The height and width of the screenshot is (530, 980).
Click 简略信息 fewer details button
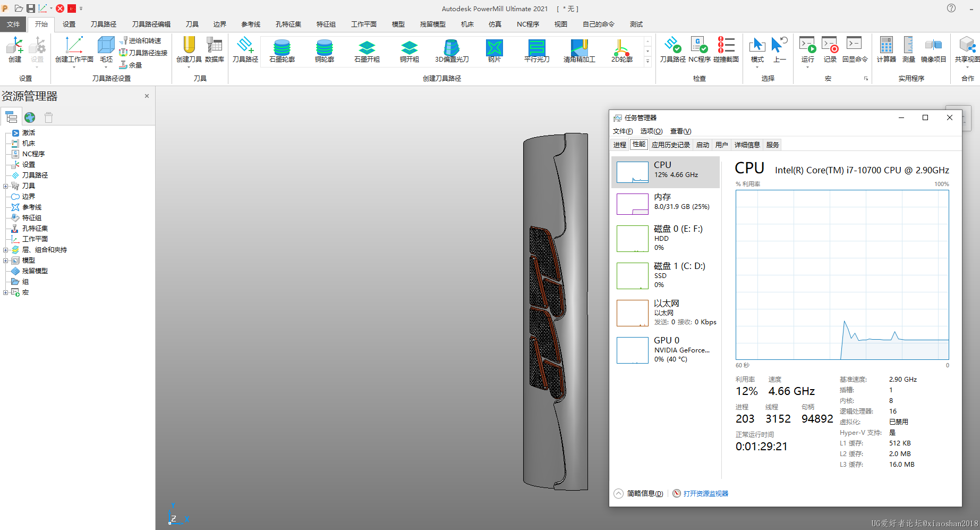point(638,493)
